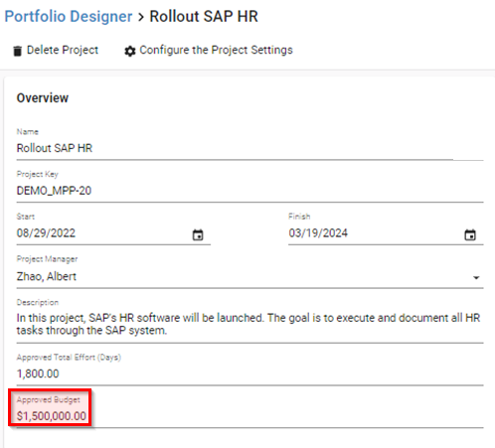This screenshot has height=448, width=495.
Task: Edit the Finish date 03/19/2024
Action: pyautogui.click(x=318, y=233)
